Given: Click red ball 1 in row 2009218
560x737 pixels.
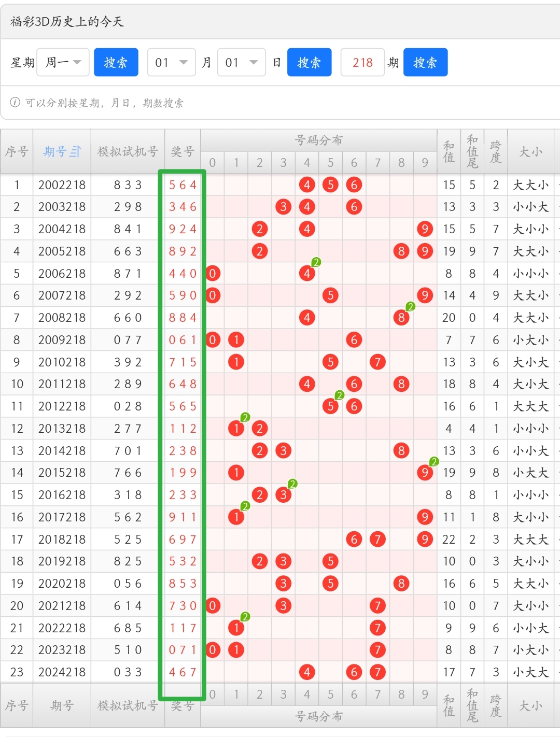Looking at the screenshot, I should (236, 340).
